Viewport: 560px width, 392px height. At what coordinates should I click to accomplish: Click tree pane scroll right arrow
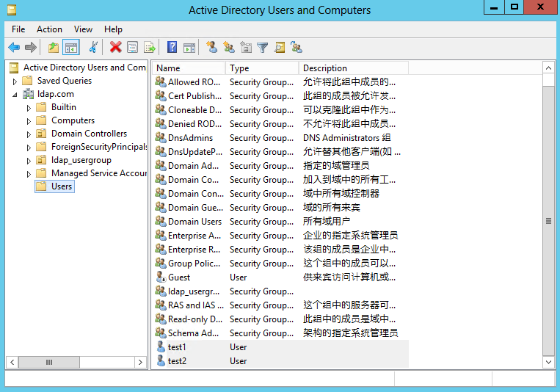(x=140, y=362)
